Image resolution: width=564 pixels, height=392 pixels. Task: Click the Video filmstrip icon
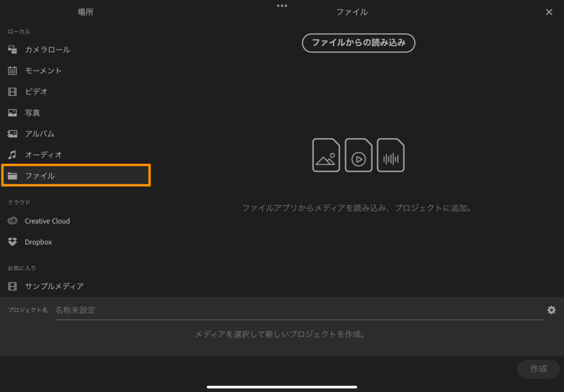[13, 91]
